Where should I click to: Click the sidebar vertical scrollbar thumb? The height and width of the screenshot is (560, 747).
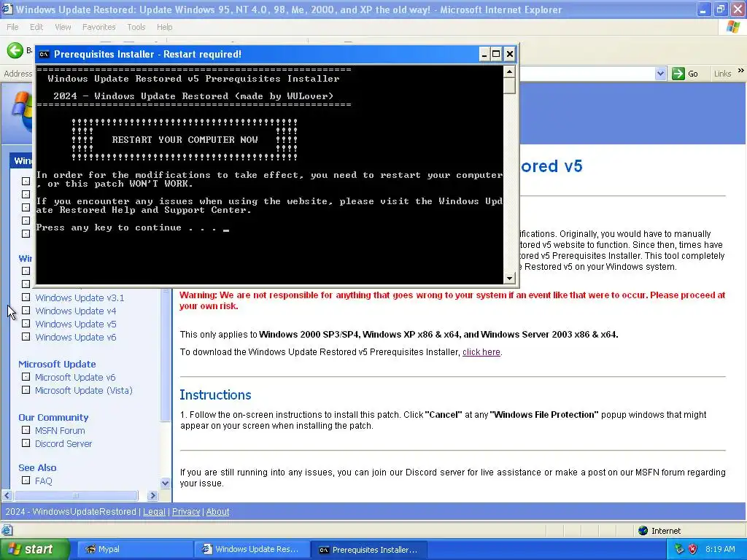coord(165,354)
